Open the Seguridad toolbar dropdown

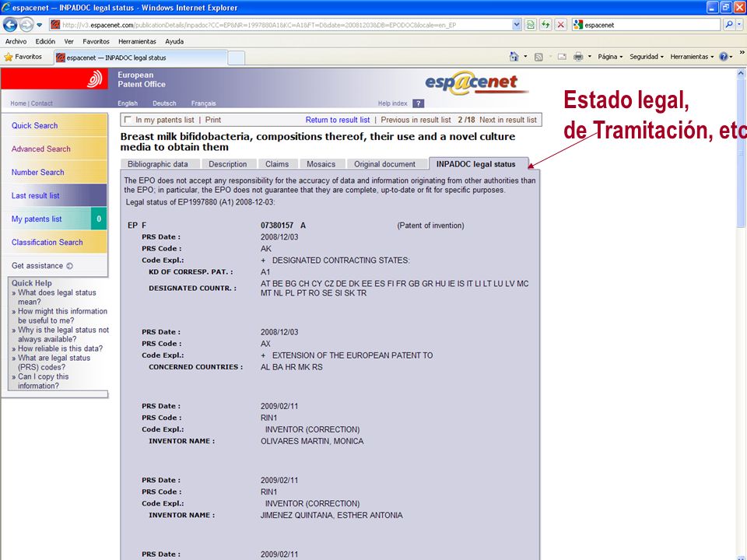tap(647, 57)
